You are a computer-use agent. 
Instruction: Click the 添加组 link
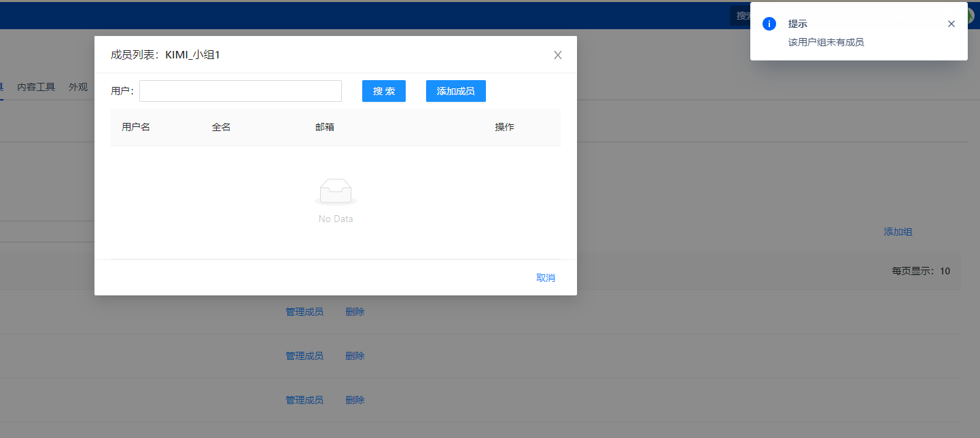pyautogui.click(x=897, y=232)
